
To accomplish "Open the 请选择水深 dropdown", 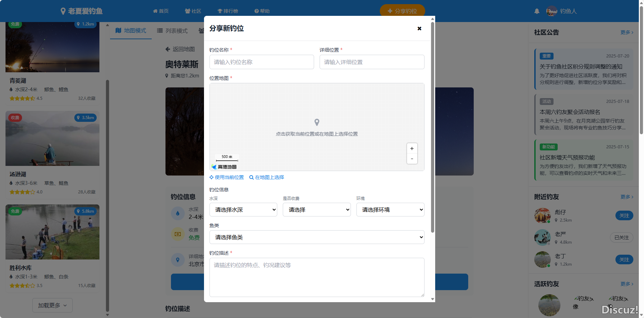I will [243, 210].
